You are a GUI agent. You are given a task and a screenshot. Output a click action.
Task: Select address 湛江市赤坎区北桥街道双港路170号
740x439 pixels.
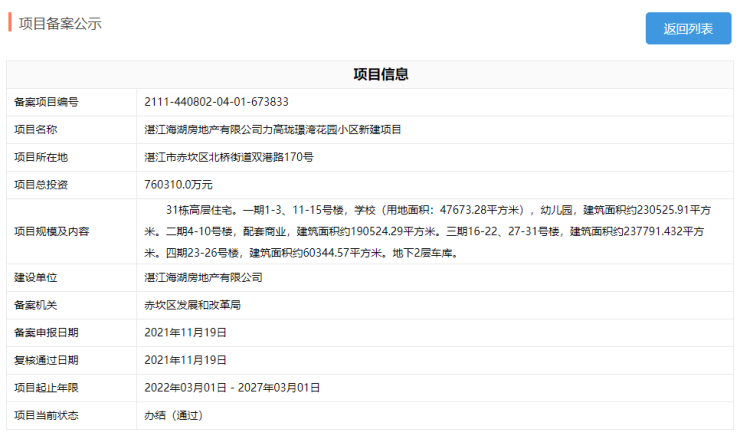pyautogui.click(x=229, y=157)
